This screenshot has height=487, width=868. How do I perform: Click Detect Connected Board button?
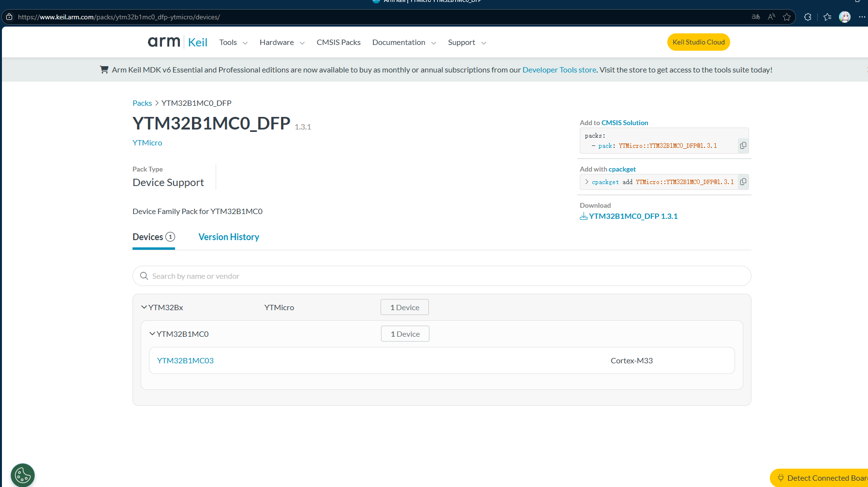point(819,478)
